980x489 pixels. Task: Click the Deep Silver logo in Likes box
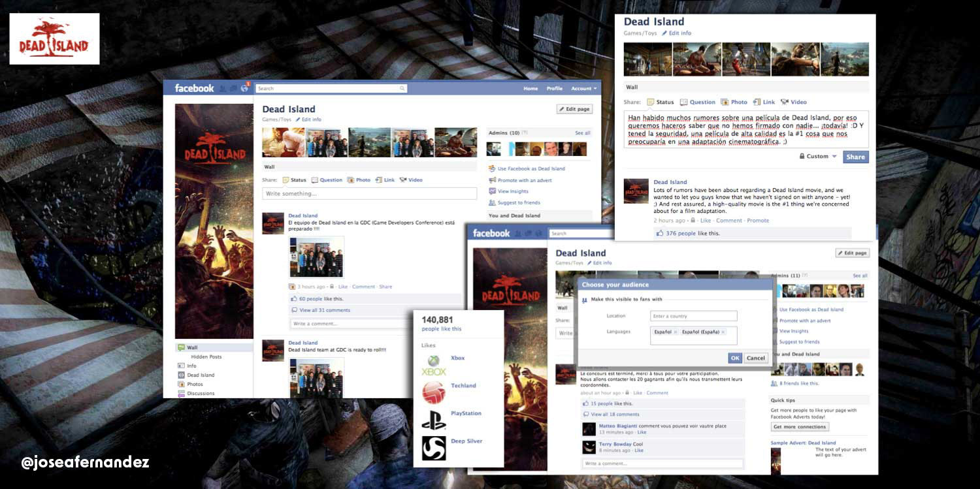(434, 448)
